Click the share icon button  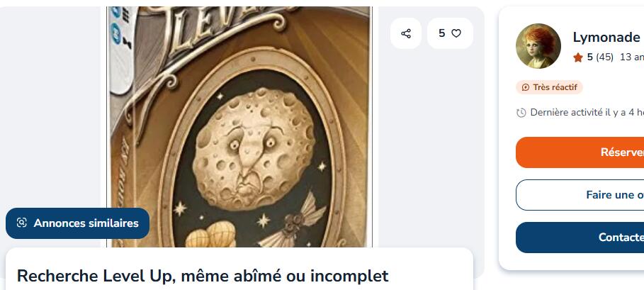point(406,33)
